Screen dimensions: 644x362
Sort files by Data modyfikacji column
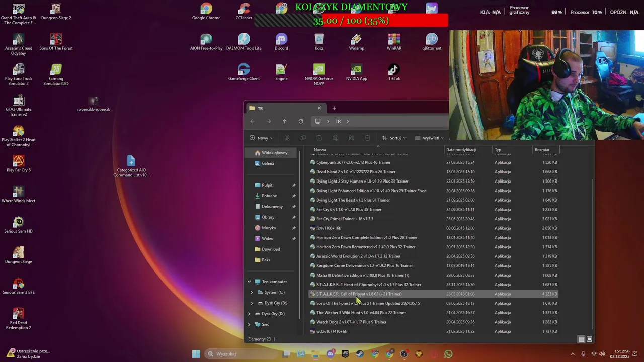[468, 150]
